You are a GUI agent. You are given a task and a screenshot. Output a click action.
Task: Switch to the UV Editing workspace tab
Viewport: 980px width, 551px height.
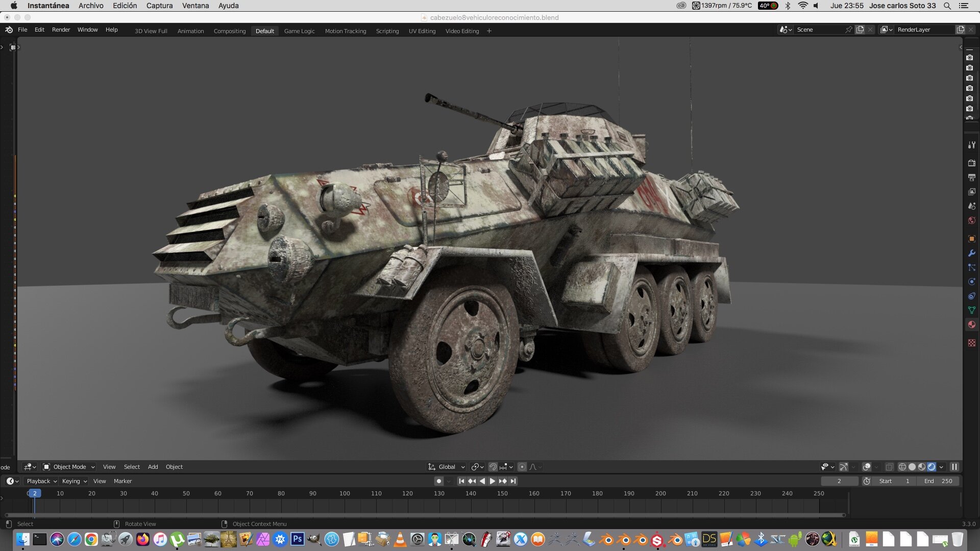[x=422, y=31]
